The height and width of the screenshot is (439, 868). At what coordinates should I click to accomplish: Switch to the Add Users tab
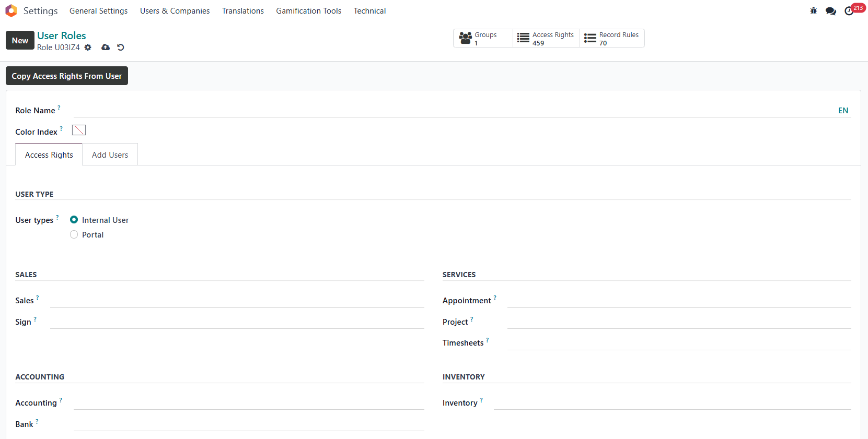click(110, 155)
